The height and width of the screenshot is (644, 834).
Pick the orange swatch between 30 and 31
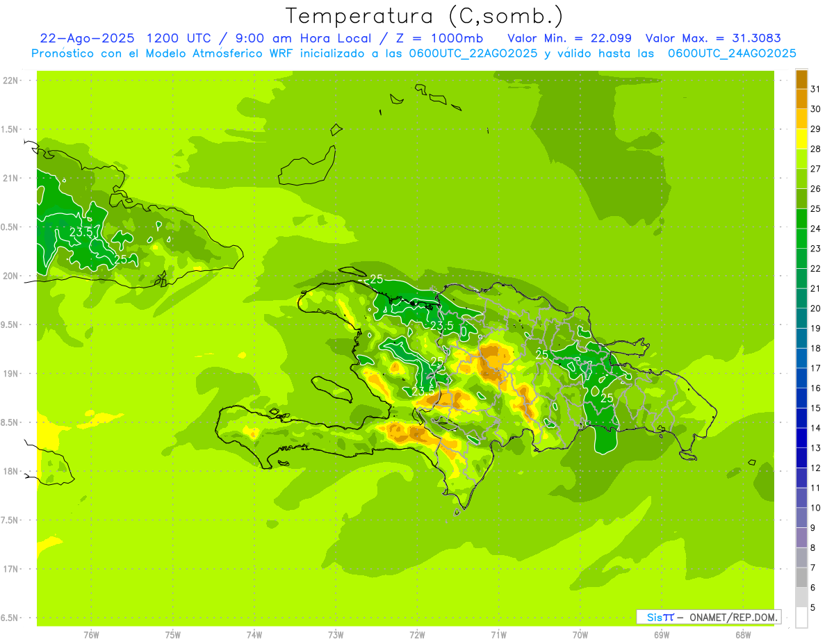click(x=801, y=99)
